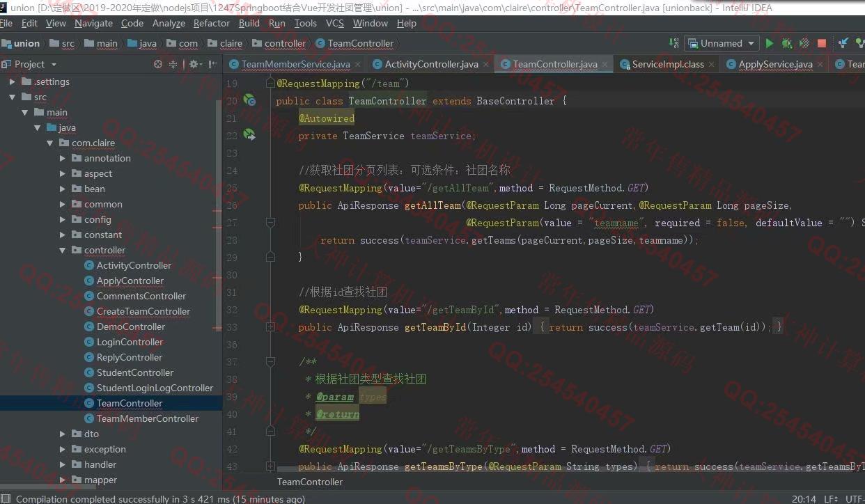
Task: Click the controller breadcrumb in navigation bar
Action: click(279, 43)
